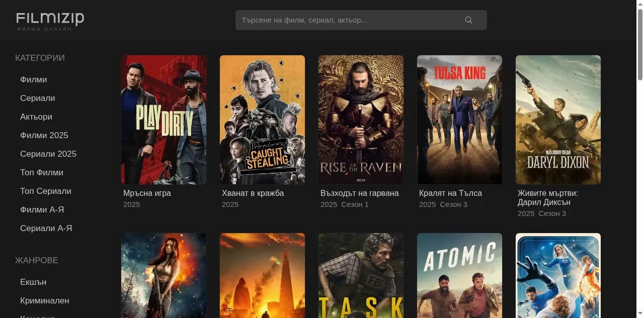Go to Топ Филми
This screenshot has height=318, width=644.
tap(42, 173)
